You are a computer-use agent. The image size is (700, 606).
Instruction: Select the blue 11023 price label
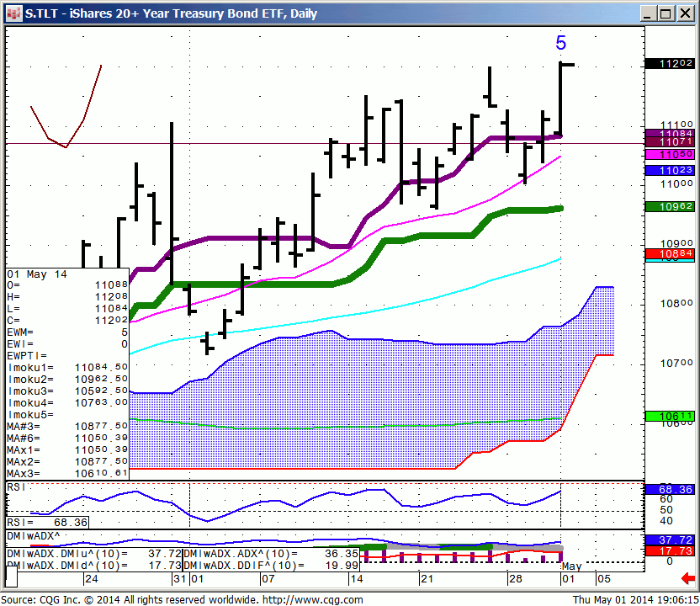coord(670,170)
